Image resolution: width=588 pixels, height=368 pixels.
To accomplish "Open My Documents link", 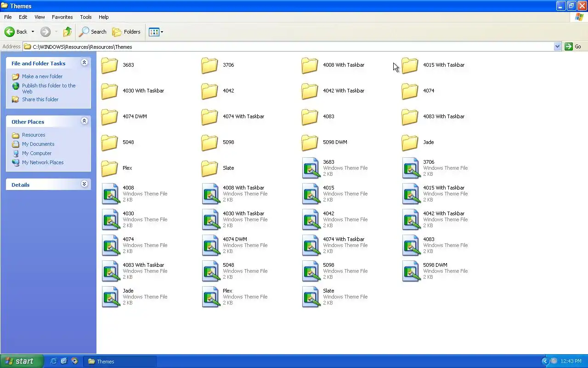I will 38,144.
